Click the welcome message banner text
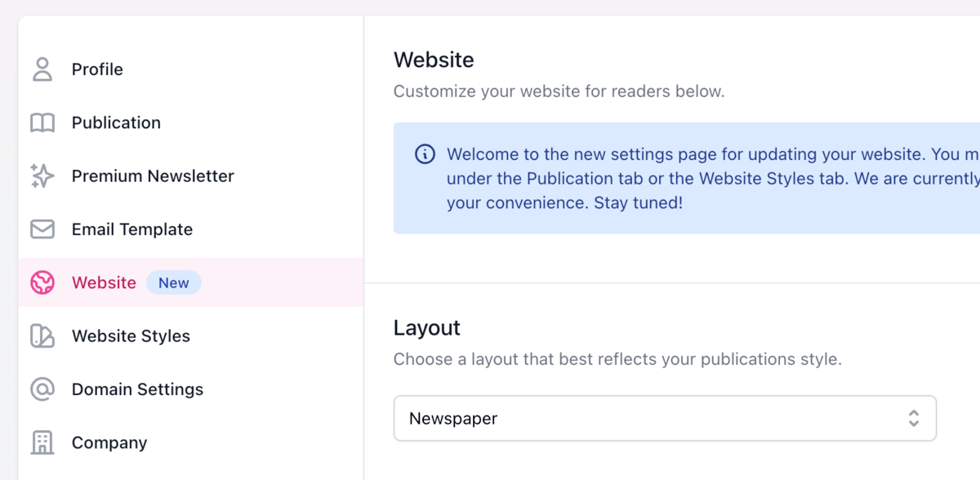The image size is (980, 480). click(x=713, y=178)
